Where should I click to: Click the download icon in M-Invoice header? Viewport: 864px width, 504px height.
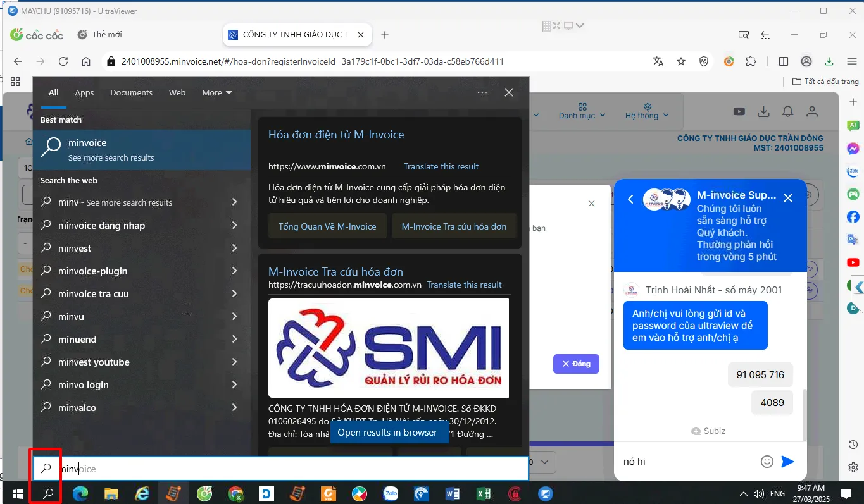(763, 111)
